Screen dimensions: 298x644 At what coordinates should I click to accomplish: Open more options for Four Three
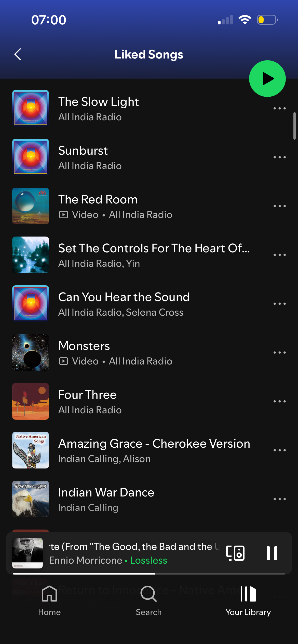tap(279, 401)
